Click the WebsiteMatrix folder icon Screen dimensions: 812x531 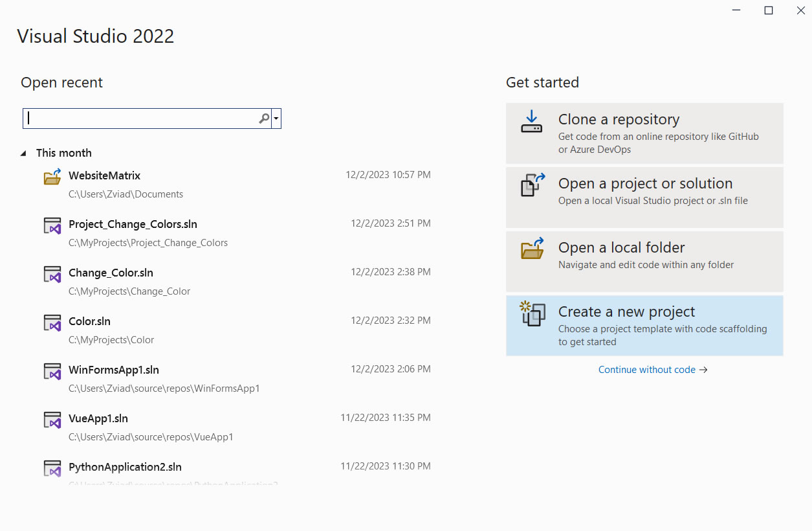tap(52, 177)
